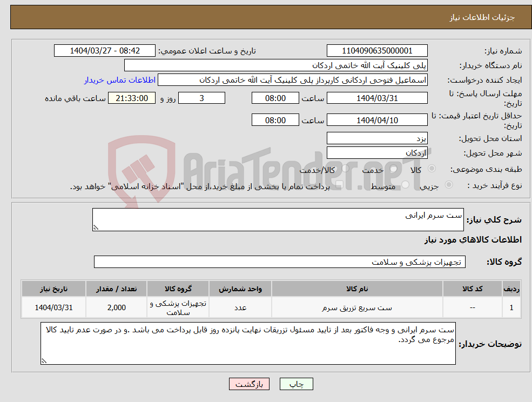The width and height of the screenshot is (532, 402).
Task: Click the request creator name field
Action: (x=292, y=80)
